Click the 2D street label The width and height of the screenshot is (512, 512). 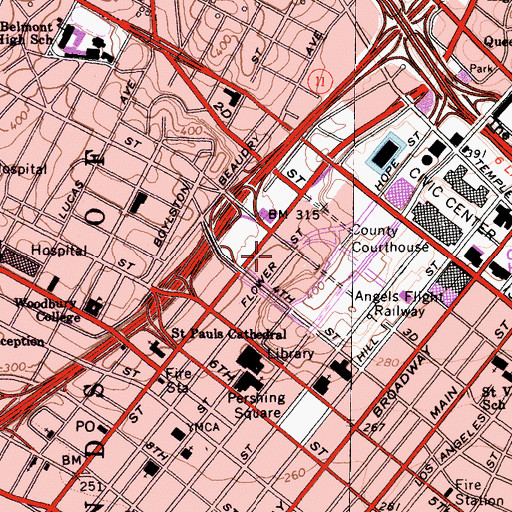tap(223, 110)
